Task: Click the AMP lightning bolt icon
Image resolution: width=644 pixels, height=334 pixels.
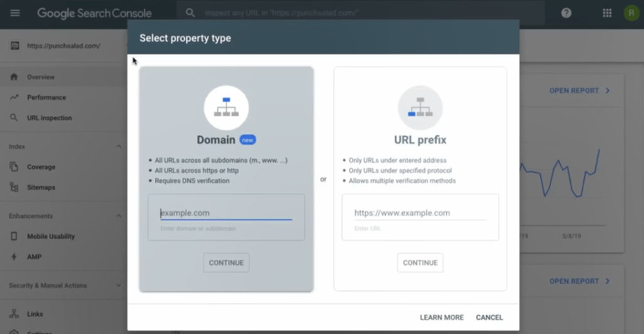Action: point(14,257)
